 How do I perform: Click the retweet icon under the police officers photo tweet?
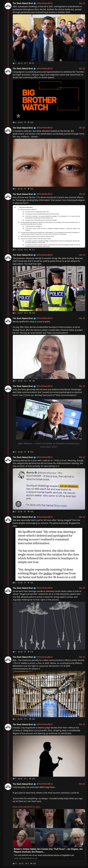19,313
